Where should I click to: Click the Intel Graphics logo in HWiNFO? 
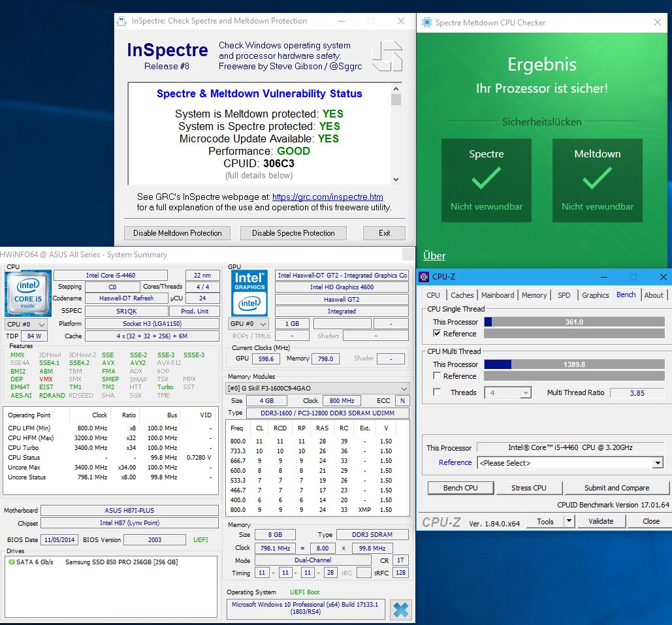click(x=249, y=293)
